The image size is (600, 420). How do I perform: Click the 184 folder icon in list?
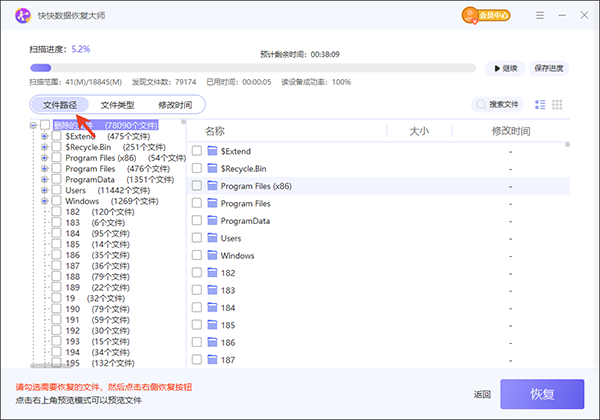(x=212, y=307)
